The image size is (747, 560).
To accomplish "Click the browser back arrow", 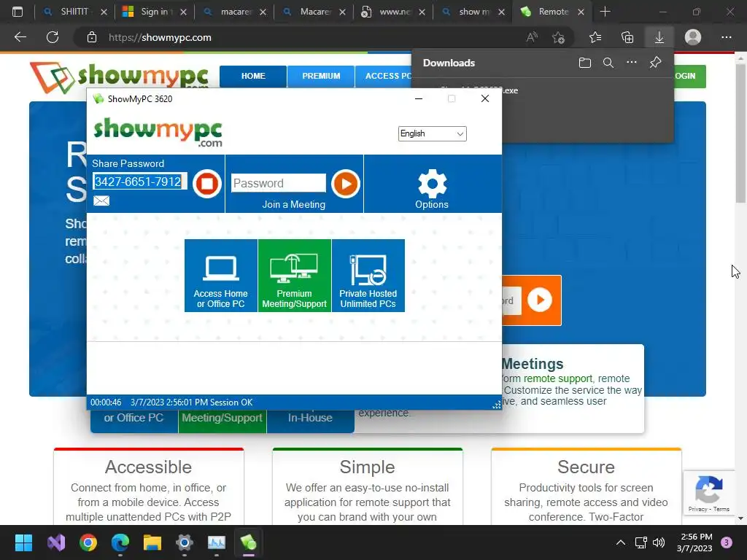I will 20,37.
